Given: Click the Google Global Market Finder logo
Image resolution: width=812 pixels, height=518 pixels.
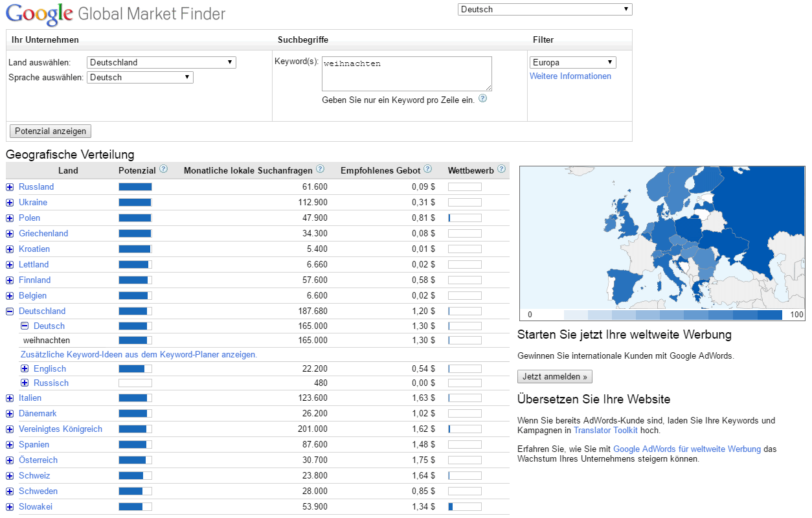Looking at the screenshot, I should click(x=116, y=14).
